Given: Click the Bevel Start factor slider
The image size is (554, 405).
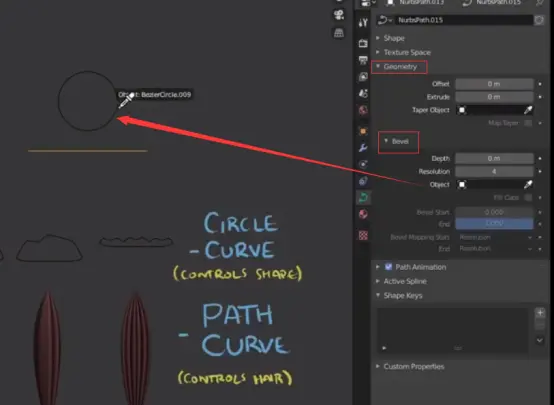Looking at the screenshot, I should click(x=494, y=212).
